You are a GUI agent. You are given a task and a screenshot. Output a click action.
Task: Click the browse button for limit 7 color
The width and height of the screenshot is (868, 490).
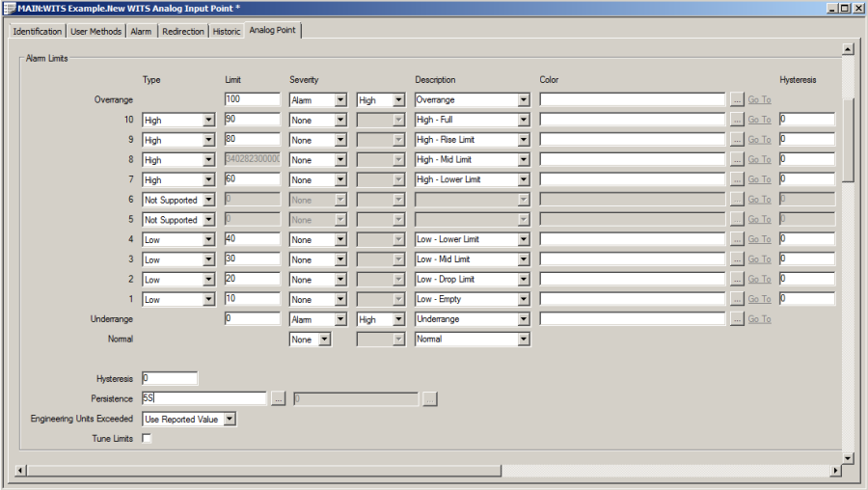[737, 179]
